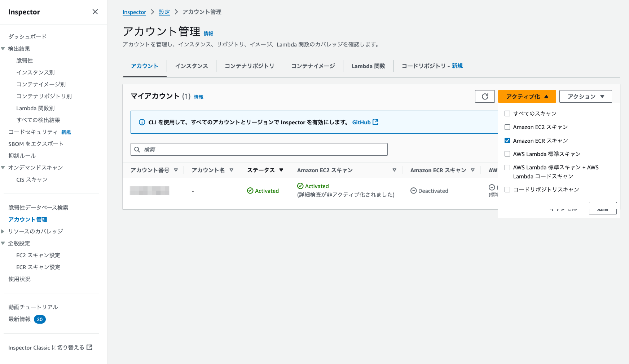Collapse the 全般設定 sidebar section
The width and height of the screenshot is (629, 364).
point(3,243)
